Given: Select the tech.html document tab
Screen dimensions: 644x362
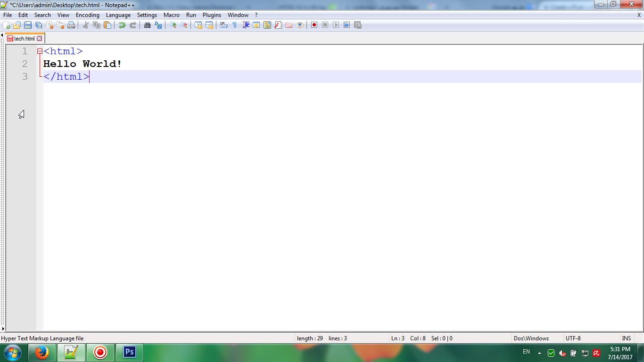Looking at the screenshot, I should click(25, 39).
